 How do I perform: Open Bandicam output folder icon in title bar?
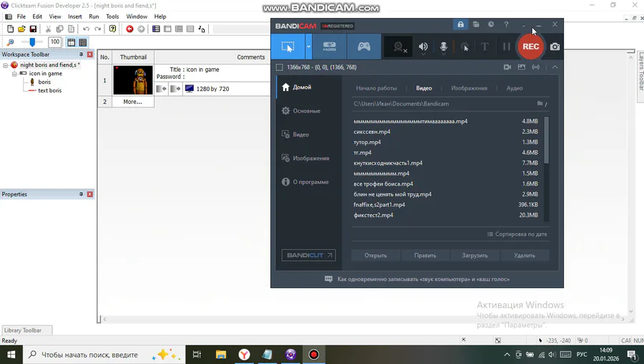coord(476,24)
